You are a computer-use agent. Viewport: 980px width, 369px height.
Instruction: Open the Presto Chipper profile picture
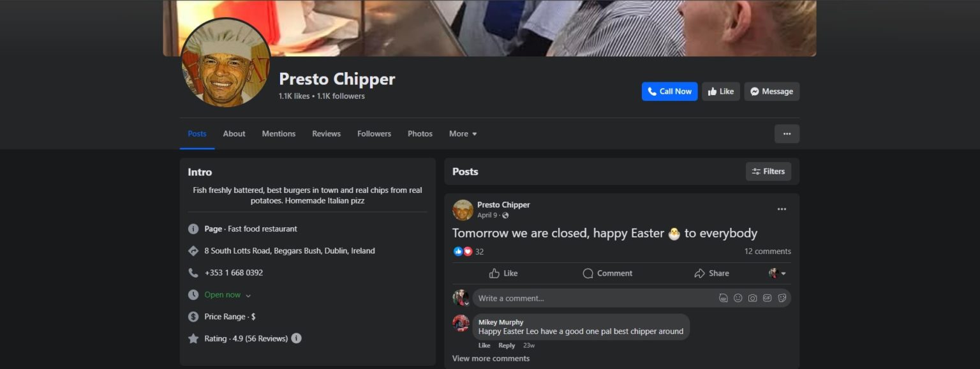click(225, 63)
